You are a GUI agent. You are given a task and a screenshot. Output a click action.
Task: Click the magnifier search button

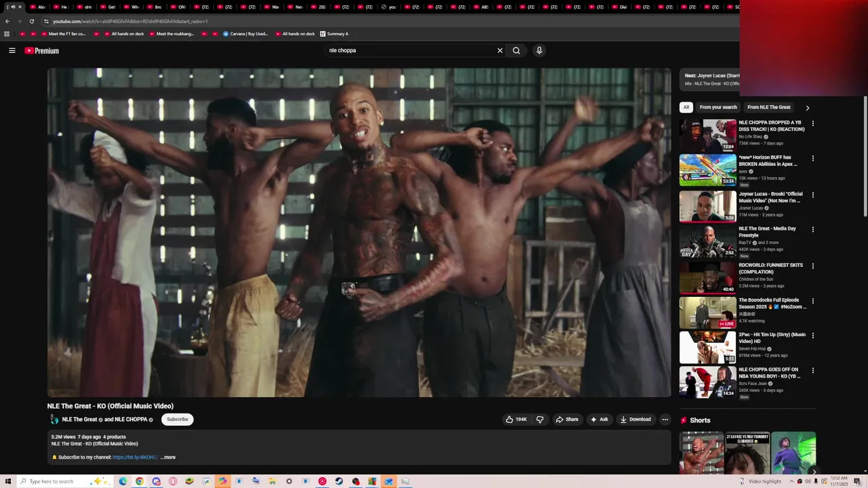pyautogui.click(x=516, y=50)
